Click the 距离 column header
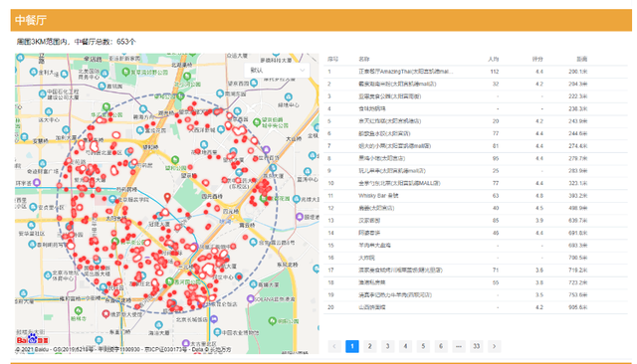The image size is (637, 364). (581, 60)
